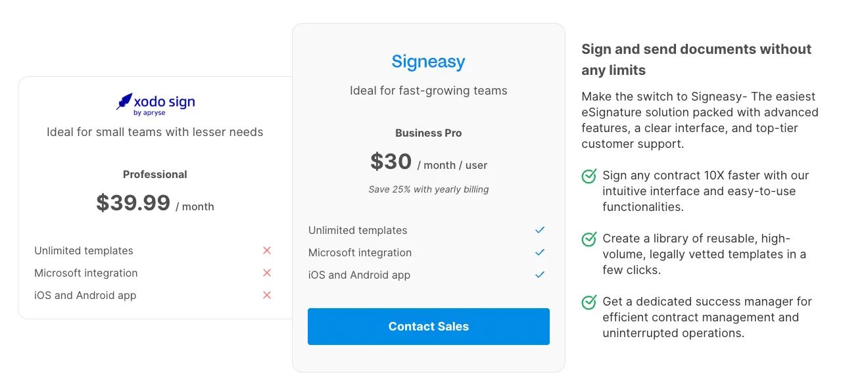Click the 'Business Pro' plan label
This screenshot has height=389, width=868.
429,133
